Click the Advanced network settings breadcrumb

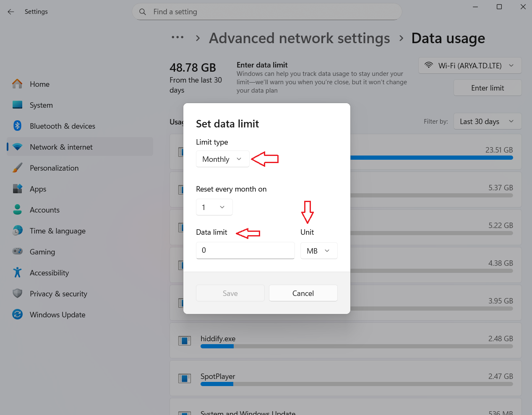300,38
